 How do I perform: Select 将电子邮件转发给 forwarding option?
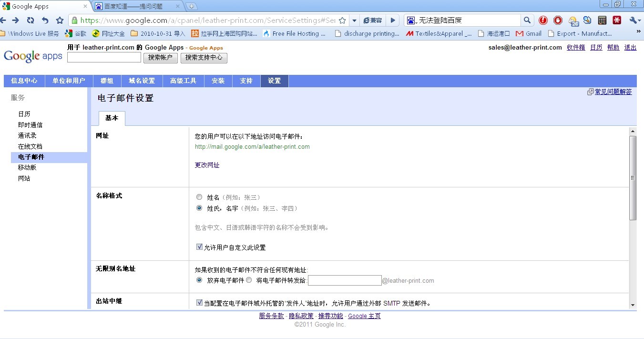tap(249, 280)
